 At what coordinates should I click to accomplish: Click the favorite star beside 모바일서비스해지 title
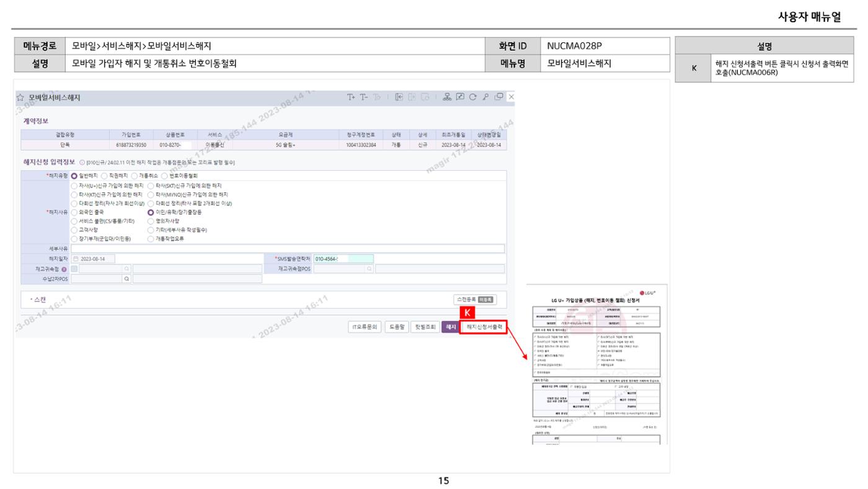[x=20, y=98]
